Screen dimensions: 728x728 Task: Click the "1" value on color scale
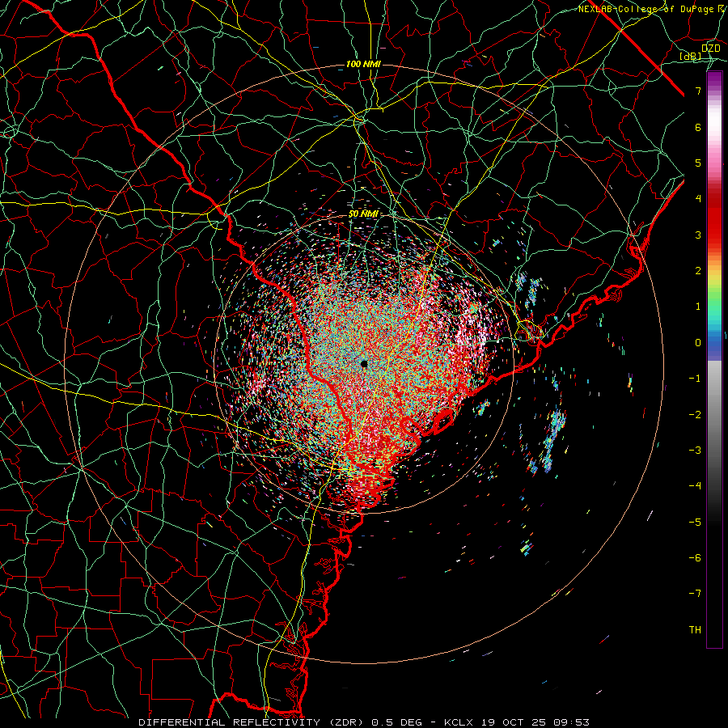click(x=698, y=307)
